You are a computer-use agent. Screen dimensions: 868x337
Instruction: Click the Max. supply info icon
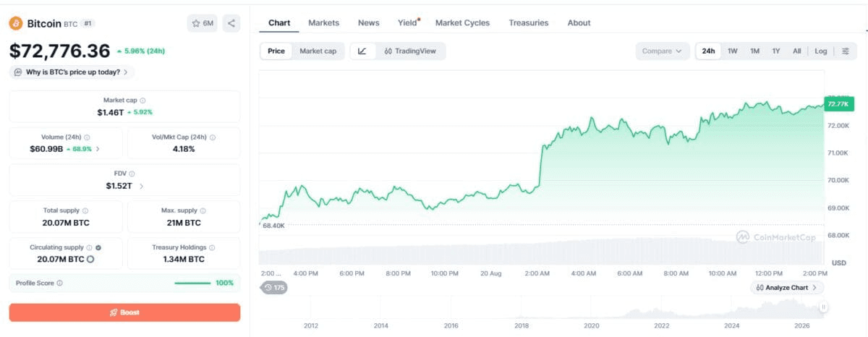pos(203,210)
